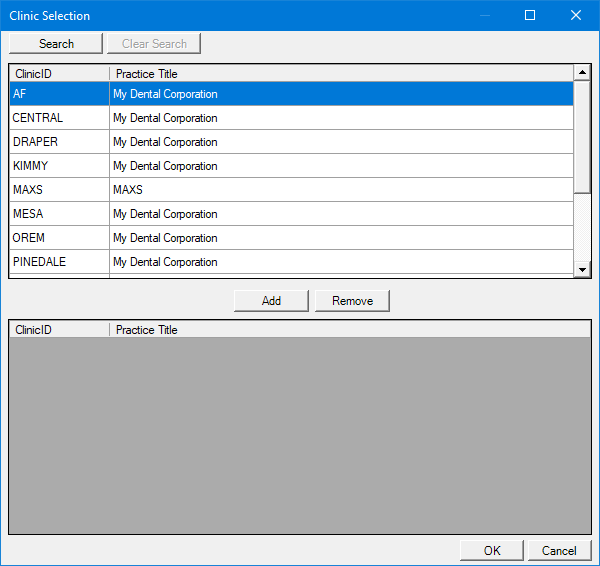Click ClinicID header in lower list

pyautogui.click(x=59, y=329)
